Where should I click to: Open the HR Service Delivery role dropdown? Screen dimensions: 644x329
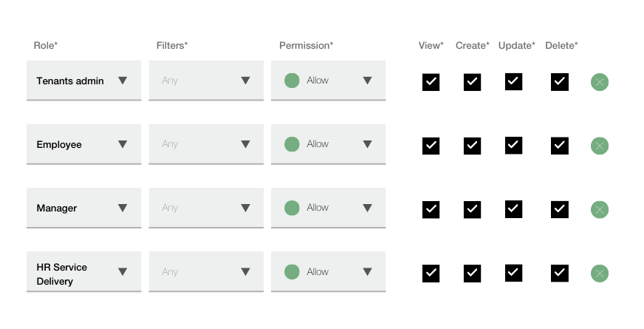(83, 272)
